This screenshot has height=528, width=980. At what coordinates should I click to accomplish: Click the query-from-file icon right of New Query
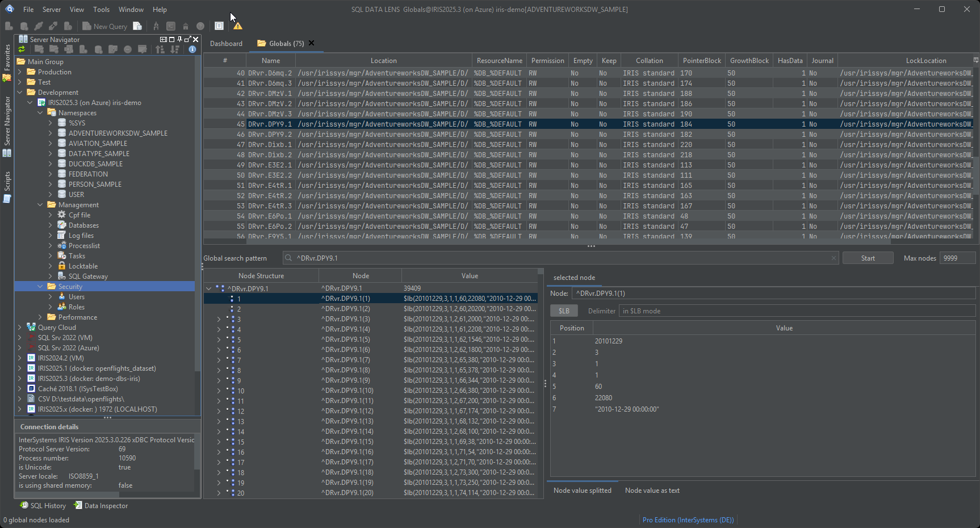[137, 26]
